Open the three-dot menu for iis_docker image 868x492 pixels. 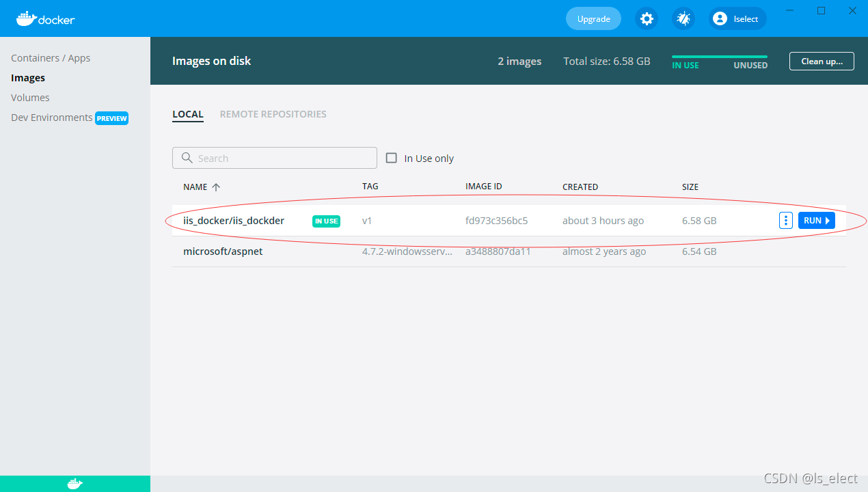[786, 221]
